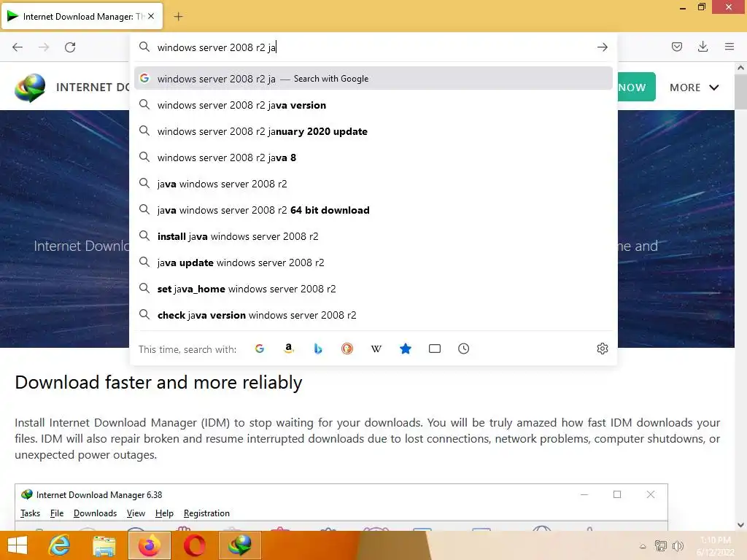Click the Forward navigation arrow
The width and height of the screenshot is (747, 560).
point(44,47)
